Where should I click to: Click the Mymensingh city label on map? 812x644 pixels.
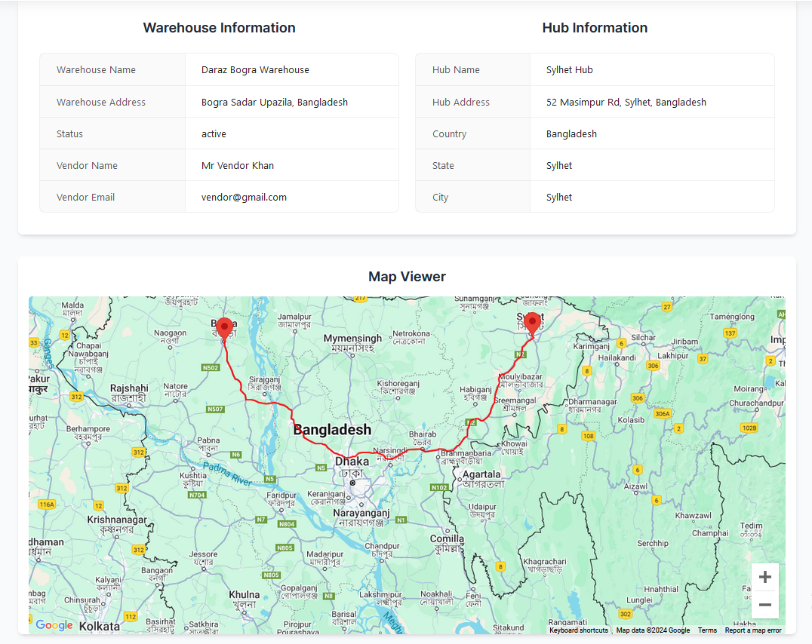[352, 339]
